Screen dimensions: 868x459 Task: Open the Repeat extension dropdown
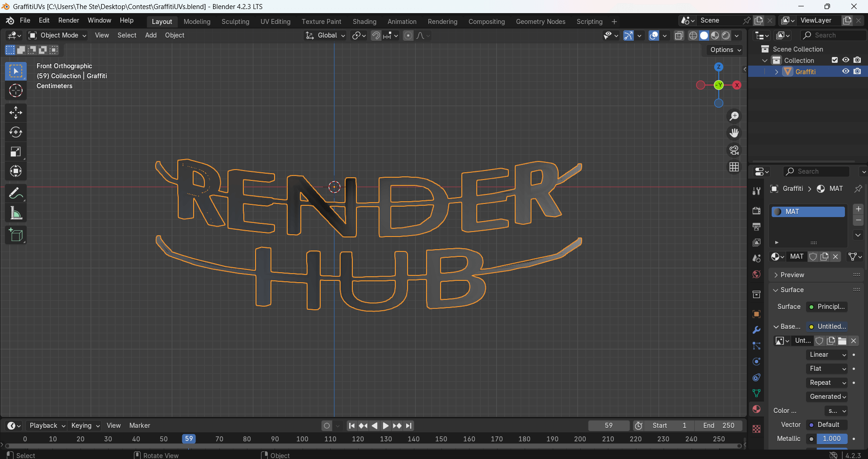click(827, 383)
